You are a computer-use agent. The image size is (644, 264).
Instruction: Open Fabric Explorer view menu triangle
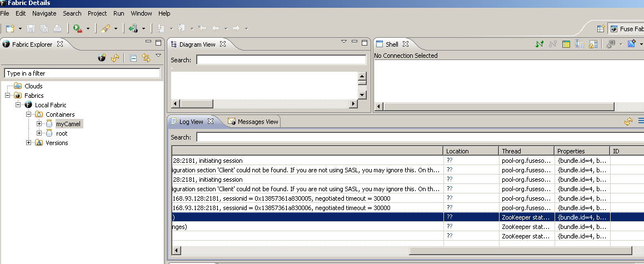pyautogui.click(x=158, y=56)
